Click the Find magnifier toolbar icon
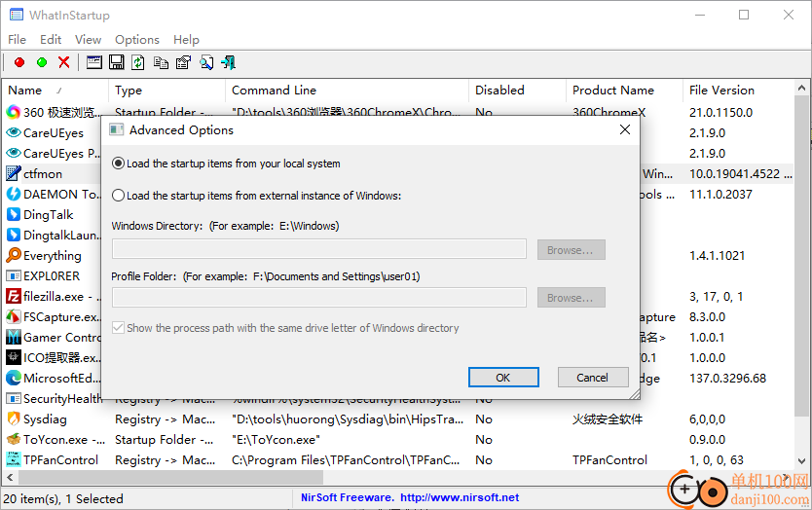 pyautogui.click(x=206, y=62)
